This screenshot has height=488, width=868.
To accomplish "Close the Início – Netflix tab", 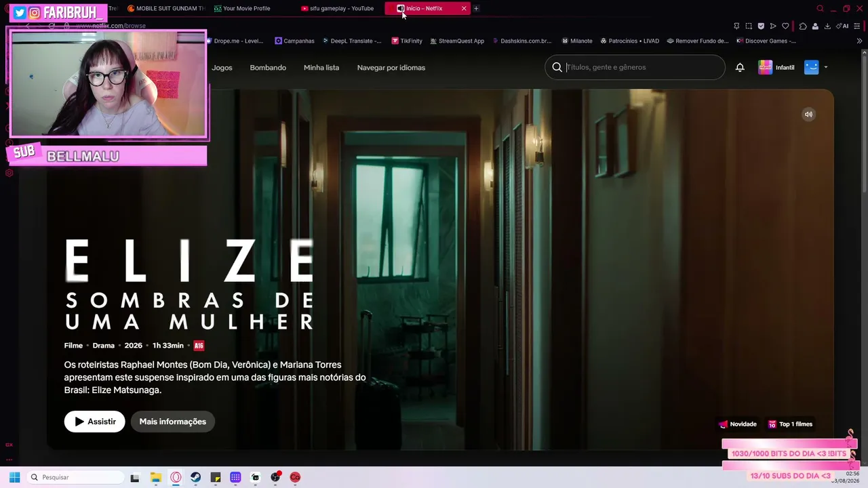I will pos(464,8).
